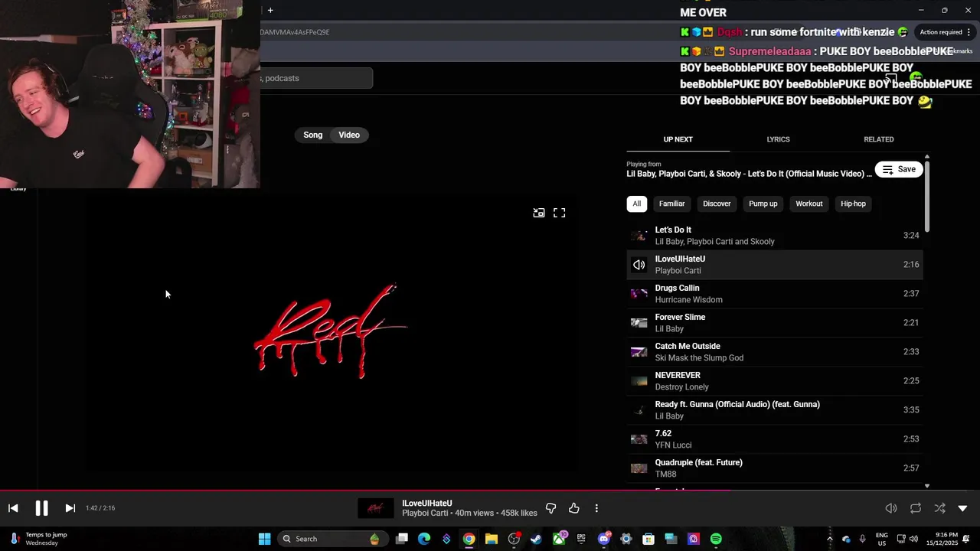Select the Pump up filter chip
The height and width of the screenshot is (551, 980).
tap(763, 204)
